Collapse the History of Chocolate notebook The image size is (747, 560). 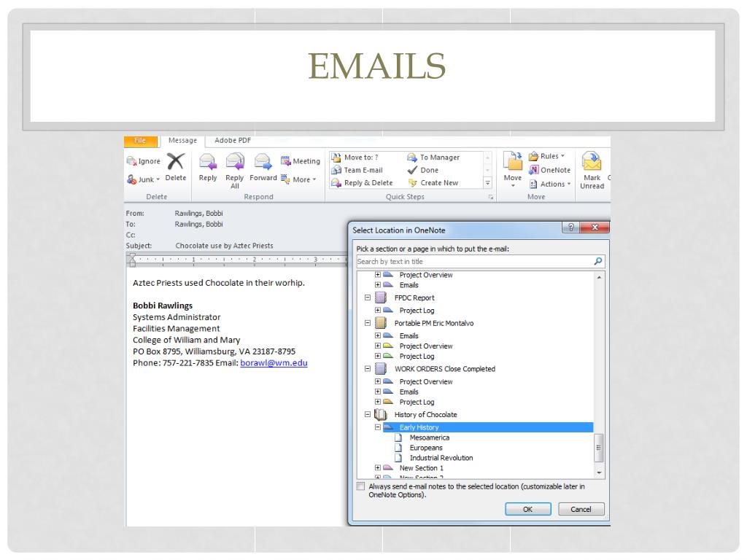pyautogui.click(x=368, y=414)
